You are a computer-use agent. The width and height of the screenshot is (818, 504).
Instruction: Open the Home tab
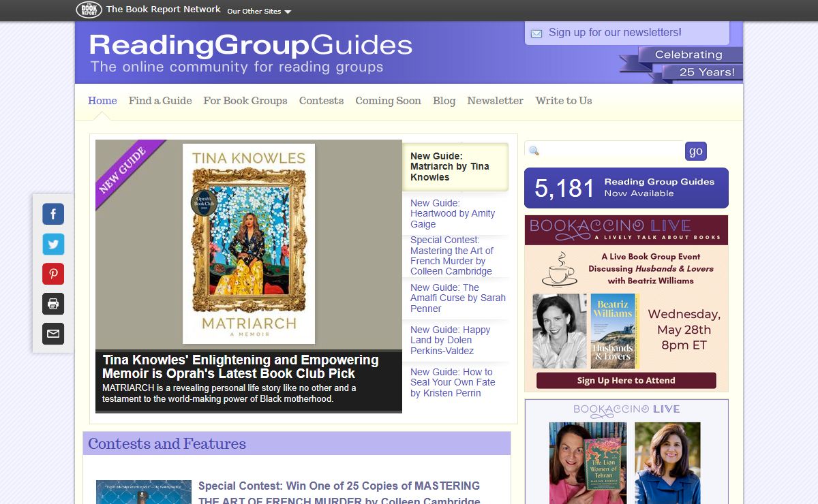tap(102, 101)
